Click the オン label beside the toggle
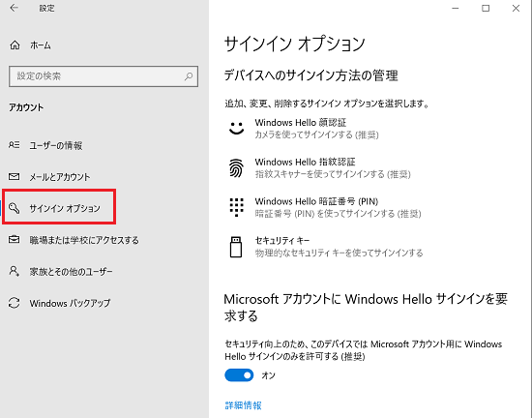Screen dimensions: 532x418 coord(268,375)
